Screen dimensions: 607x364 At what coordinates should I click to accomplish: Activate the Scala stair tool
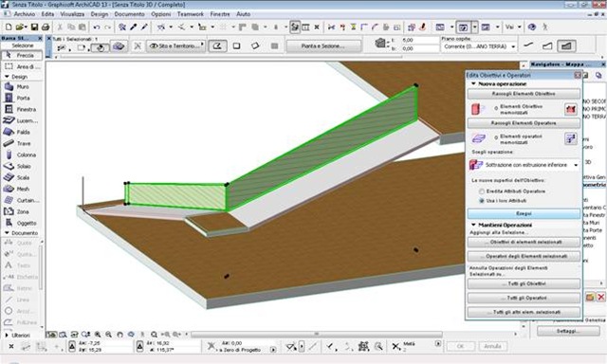22,177
